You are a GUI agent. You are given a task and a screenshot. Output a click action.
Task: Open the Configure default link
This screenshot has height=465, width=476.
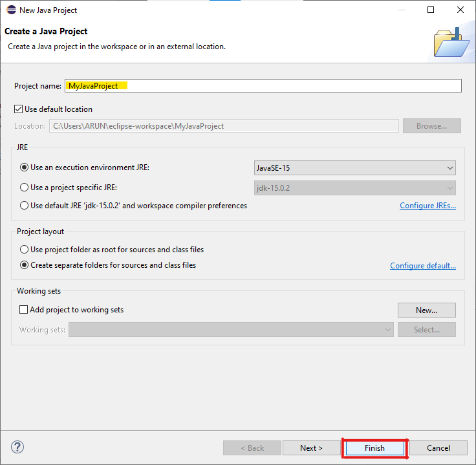point(423,266)
